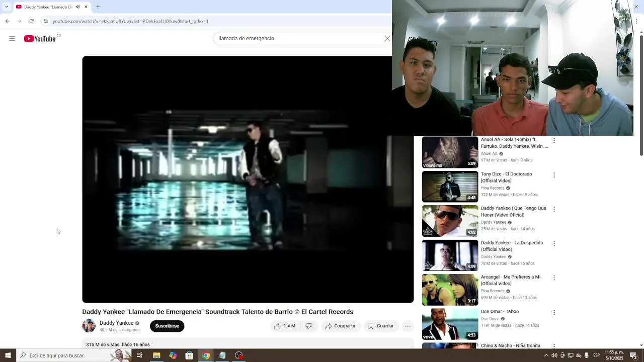This screenshot has width=644, height=362.
Task: Open Don Omar - Taboo video title
Action: 500,312
